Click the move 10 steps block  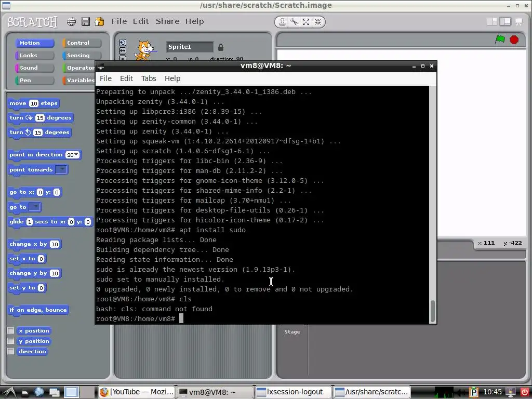[34, 103]
